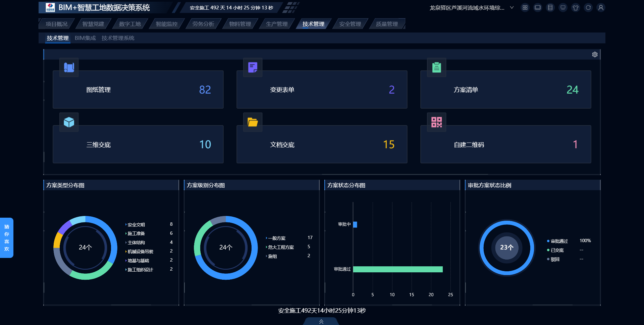Screen dimensions: 644x325
Task: Open the 三维交底 card
Action: click(x=138, y=145)
